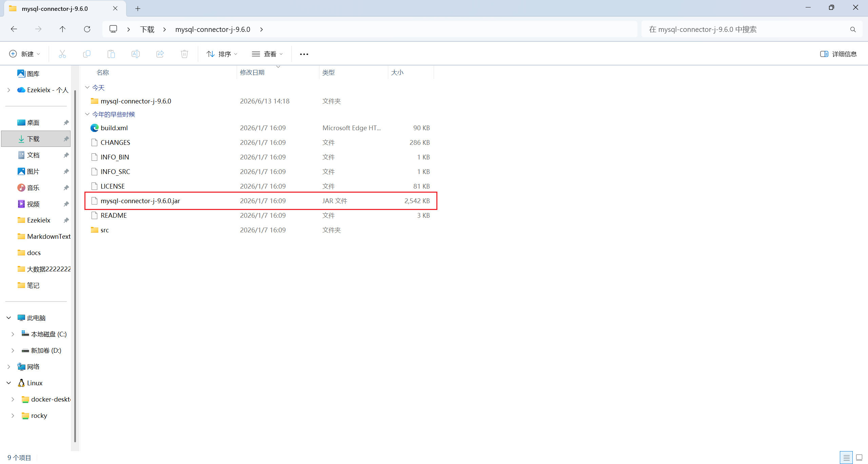Expand the 网络 tree node
The width and height of the screenshot is (868, 464).
(x=9, y=367)
